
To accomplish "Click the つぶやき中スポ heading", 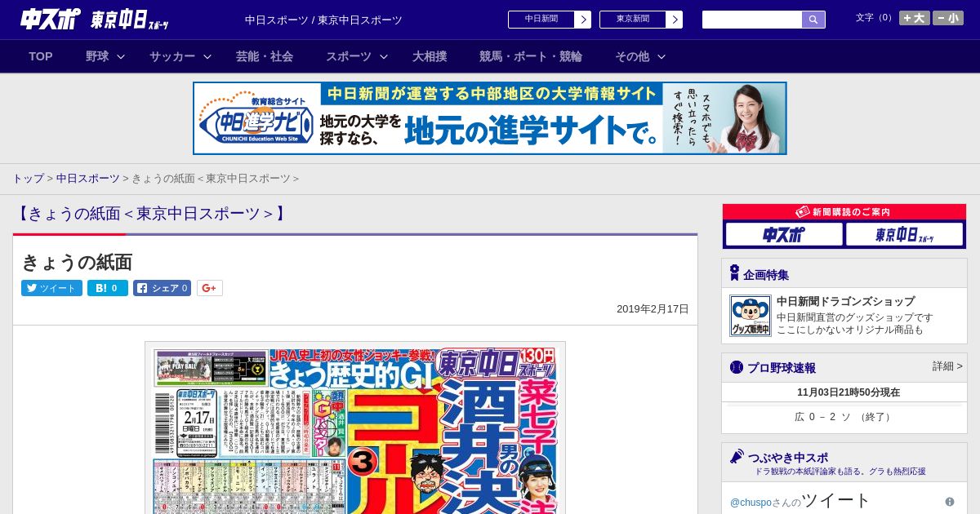I will 788,457.
